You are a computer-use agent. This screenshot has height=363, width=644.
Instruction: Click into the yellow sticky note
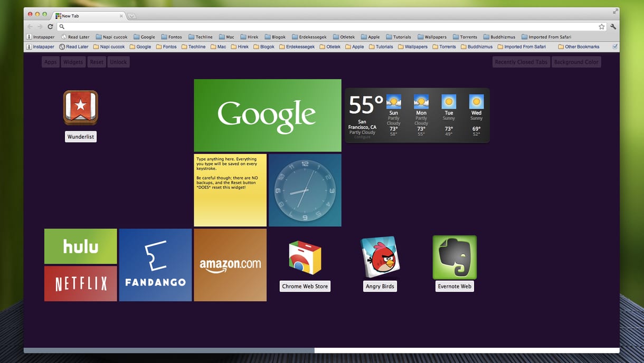(x=230, y=190)
